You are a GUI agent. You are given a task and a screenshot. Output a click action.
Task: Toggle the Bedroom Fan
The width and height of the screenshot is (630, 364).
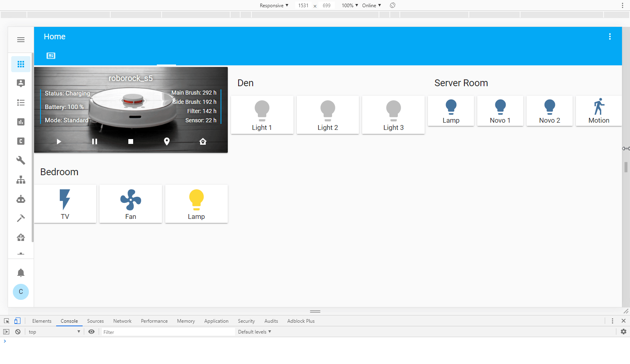131,204
